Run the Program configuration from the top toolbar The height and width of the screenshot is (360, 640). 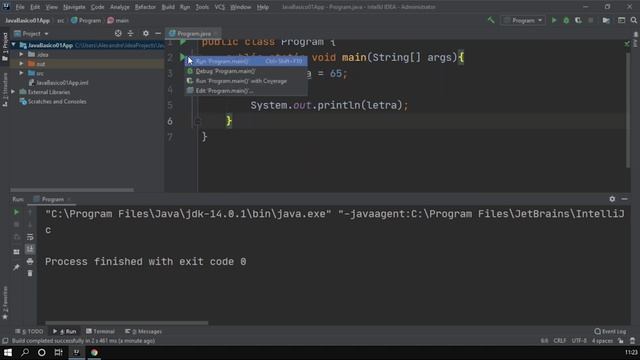(x=554, y=20)
